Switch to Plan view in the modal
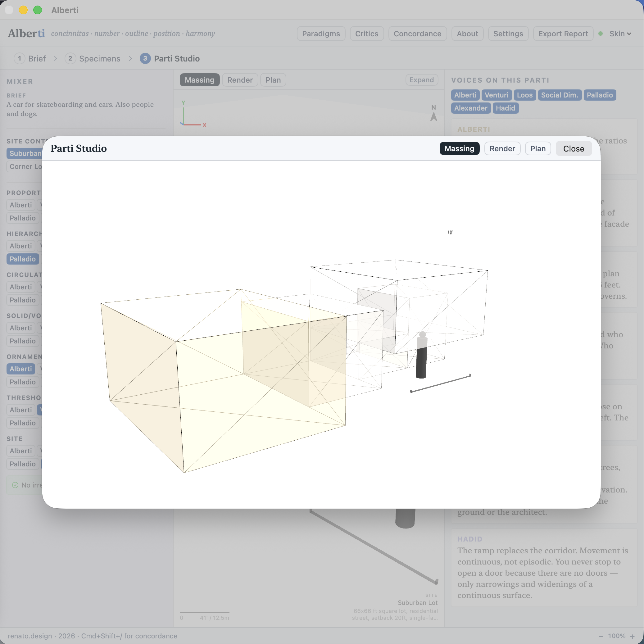The image size is (644, 644). point(538,149)
